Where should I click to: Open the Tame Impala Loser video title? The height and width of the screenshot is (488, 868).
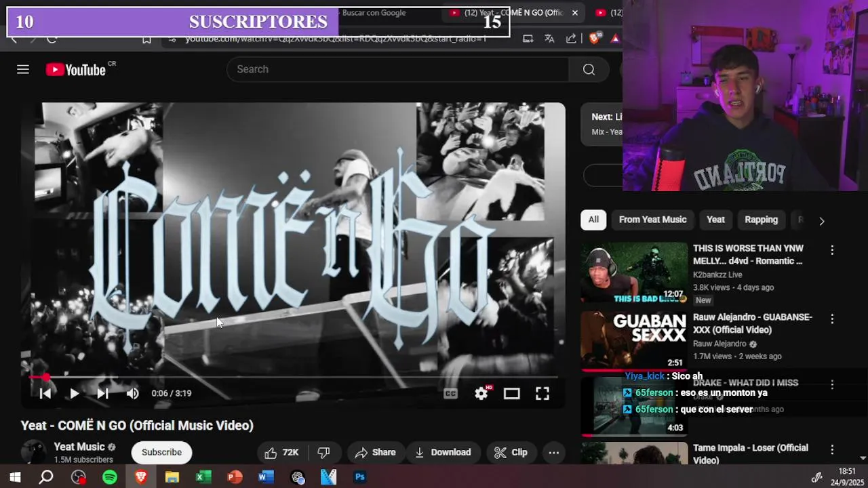tap(751, 454)
